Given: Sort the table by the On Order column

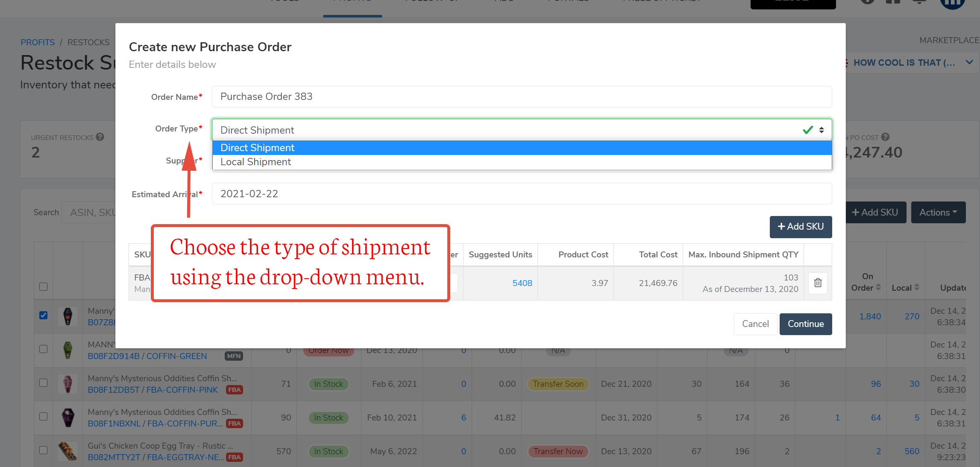Looking at the screenshot, I should point(879,287).
